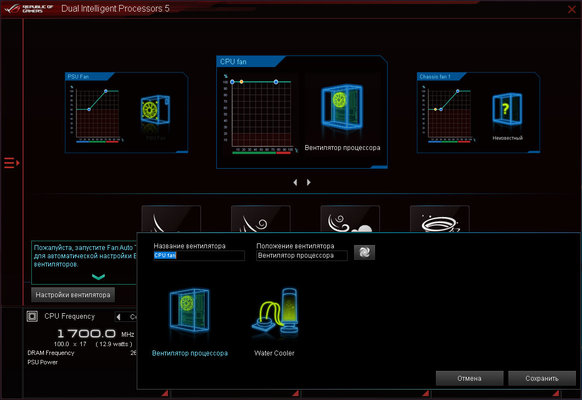582x400 pixels.
Task: Open the Chassis fan 1 card
Action: (x=478, y=112)
